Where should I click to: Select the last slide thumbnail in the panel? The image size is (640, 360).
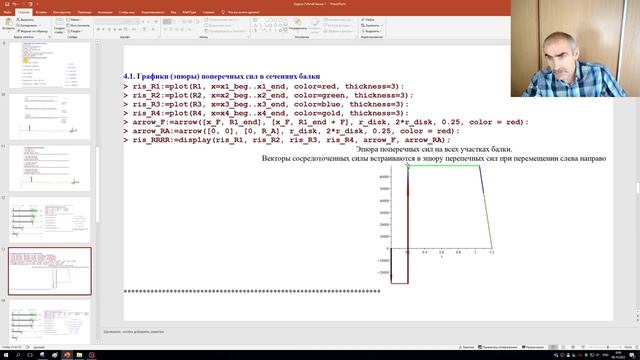50,322
